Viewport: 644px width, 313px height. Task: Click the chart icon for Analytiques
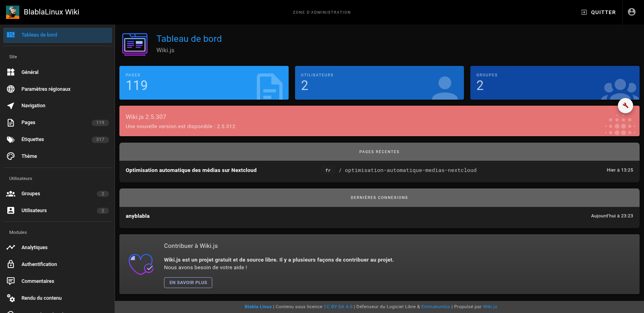pos(11,248)
